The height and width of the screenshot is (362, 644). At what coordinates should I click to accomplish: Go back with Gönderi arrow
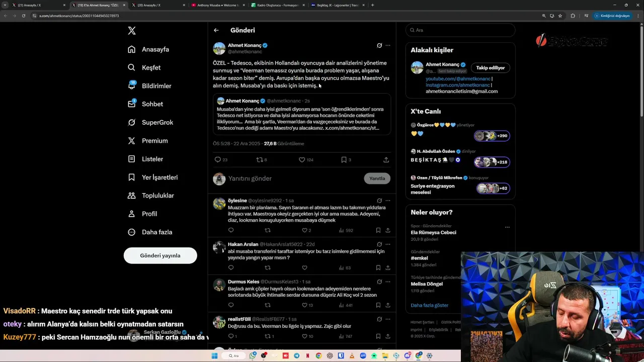point(216,30)
